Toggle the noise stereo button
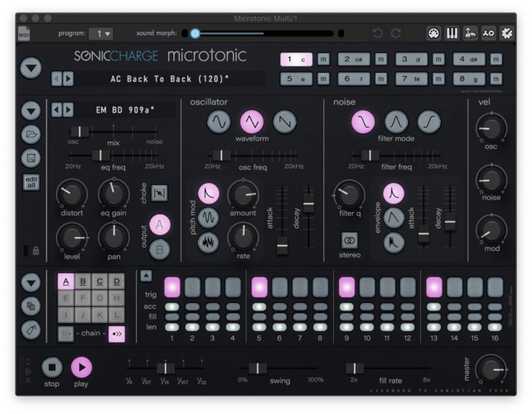 pyautogui.click(x=350, y=241)
